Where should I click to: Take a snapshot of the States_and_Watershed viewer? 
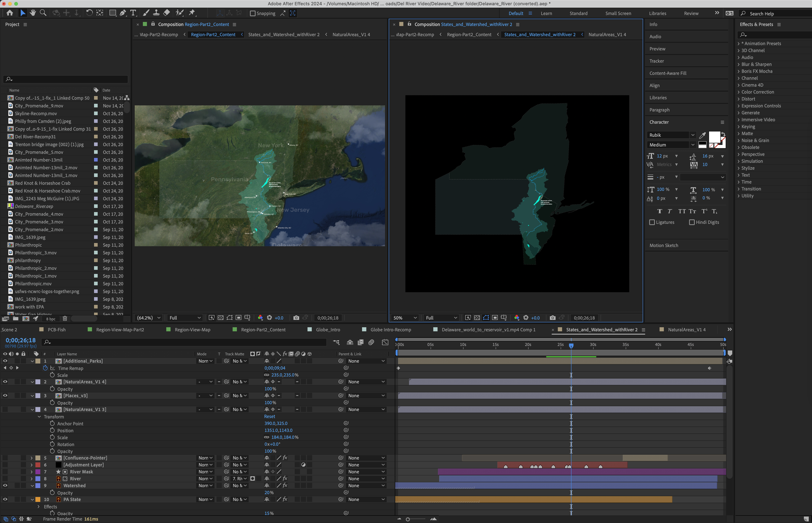(553, 318)
